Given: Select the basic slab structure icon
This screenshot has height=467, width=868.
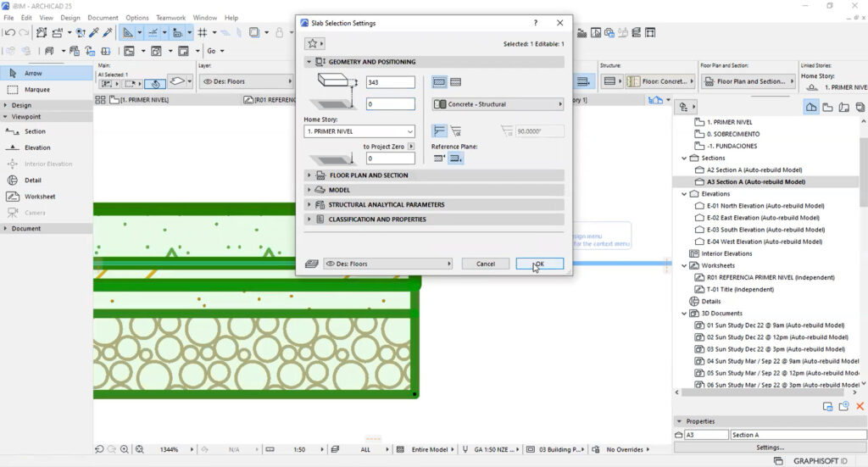Looking at the screenshot, I should click(x=439, y=82).
